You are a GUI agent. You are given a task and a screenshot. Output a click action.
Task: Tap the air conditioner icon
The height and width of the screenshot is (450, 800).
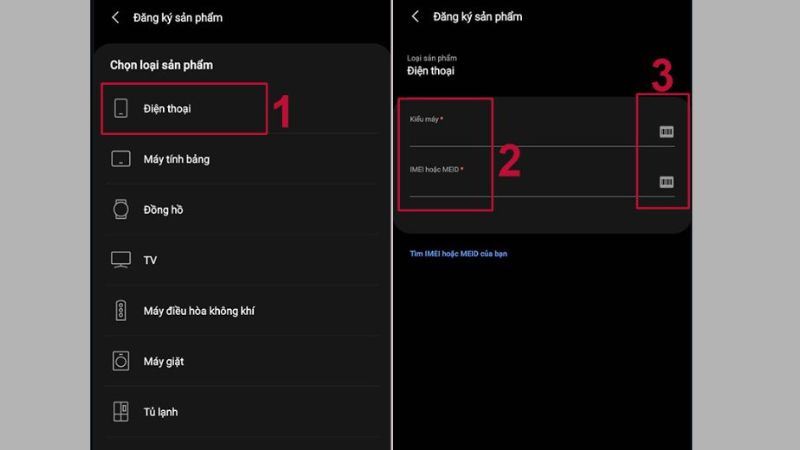pos(121,310)
